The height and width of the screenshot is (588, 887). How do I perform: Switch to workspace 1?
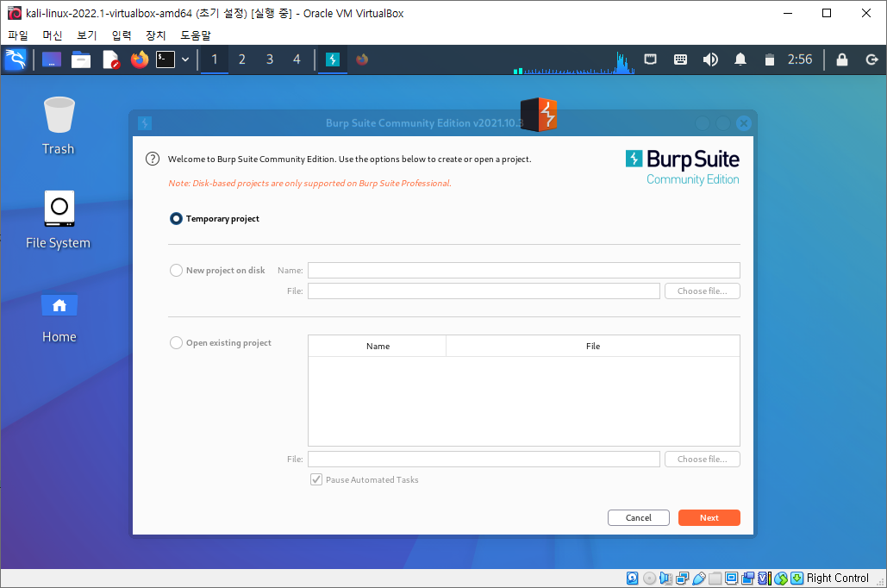(215, 59)
